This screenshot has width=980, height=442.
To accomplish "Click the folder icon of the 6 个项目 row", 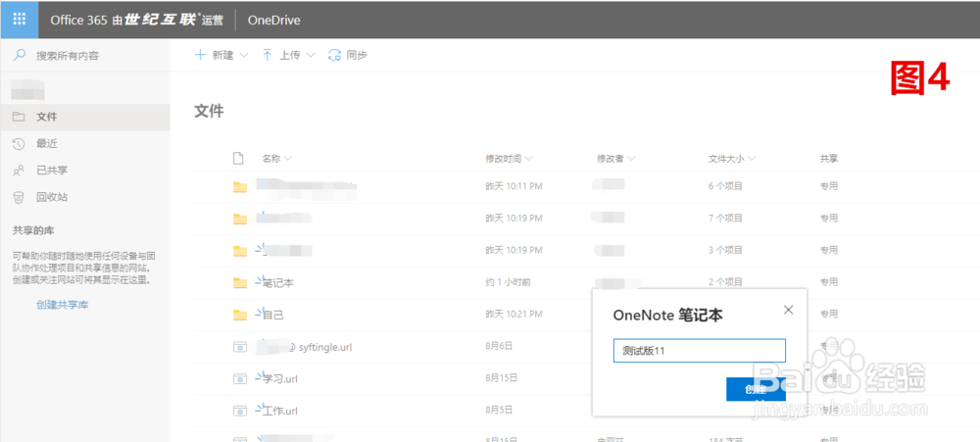I will click(240, 187).
